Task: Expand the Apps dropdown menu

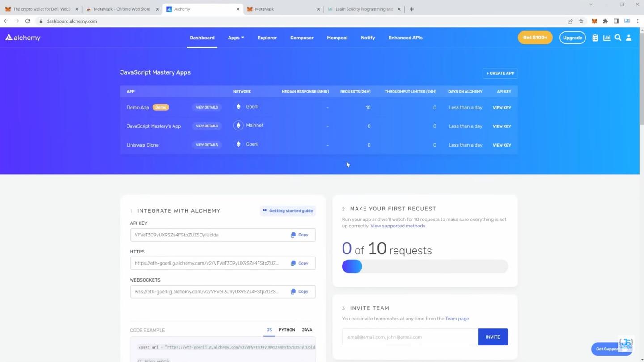Action: tap(236, 38)
